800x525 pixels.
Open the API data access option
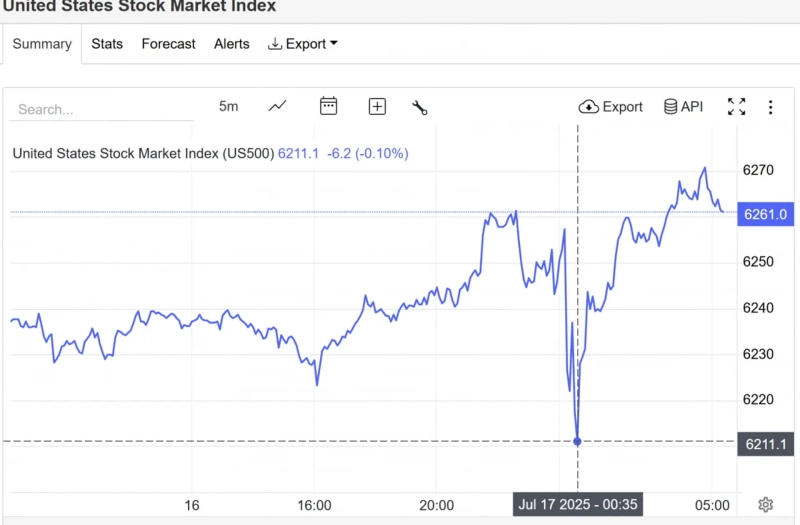[684, 106]
